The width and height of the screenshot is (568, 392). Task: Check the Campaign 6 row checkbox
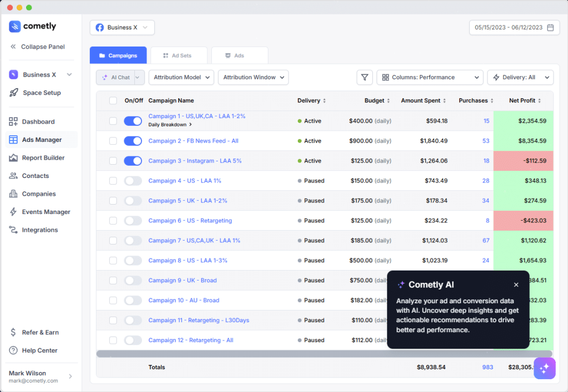tap(113, 221)
